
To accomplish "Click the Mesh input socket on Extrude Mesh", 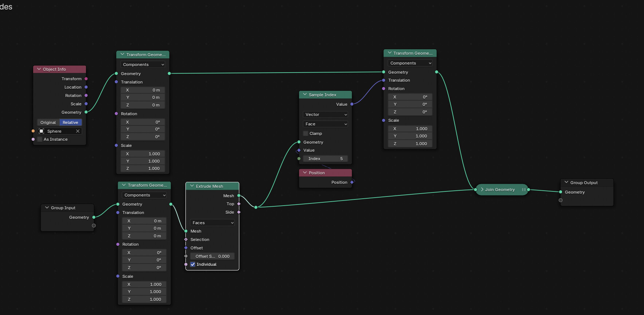I will coord(186,231).
